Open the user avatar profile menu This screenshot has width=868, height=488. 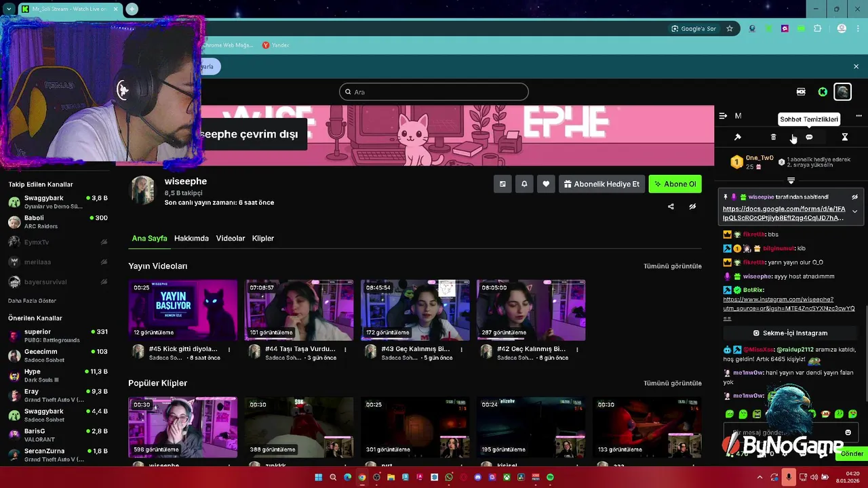click(842, 91)
